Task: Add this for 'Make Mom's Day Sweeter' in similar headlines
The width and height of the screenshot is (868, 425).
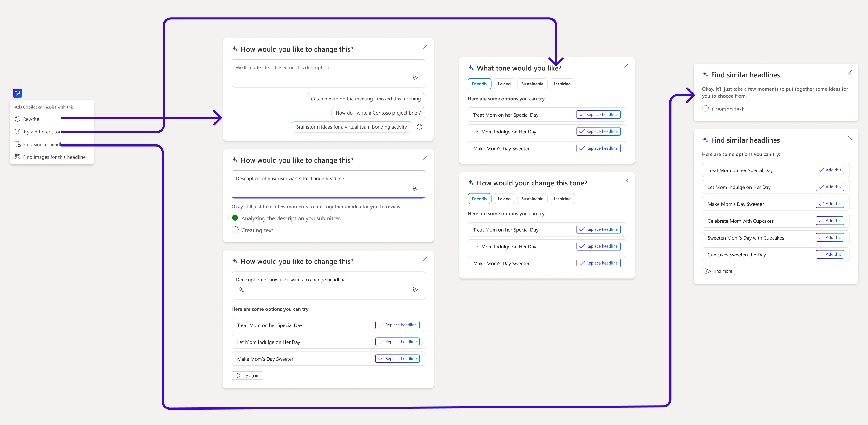Action: 830,204
